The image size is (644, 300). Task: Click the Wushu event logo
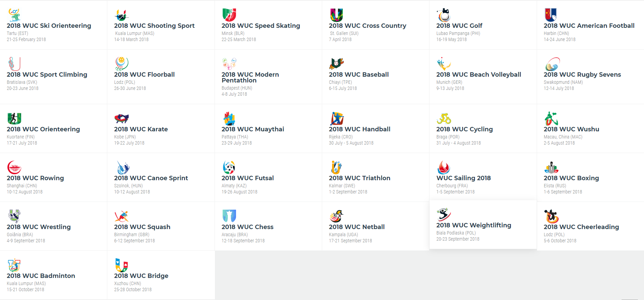point(551,118)
